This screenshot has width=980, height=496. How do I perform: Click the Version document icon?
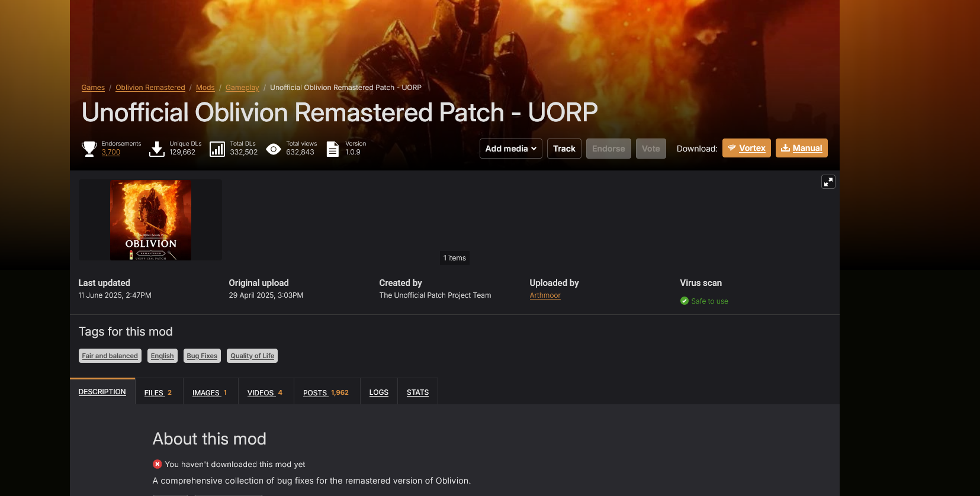click(x=333, y=149)
